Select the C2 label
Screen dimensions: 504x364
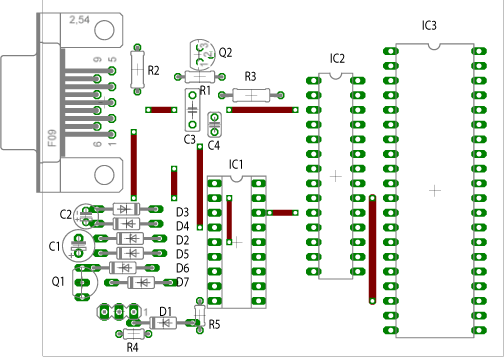click(66, 214)
